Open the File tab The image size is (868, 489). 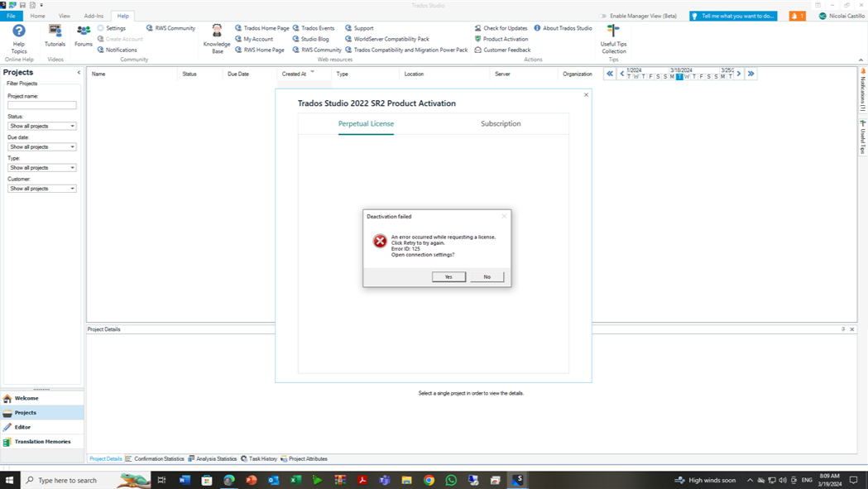tap(11, 16)
